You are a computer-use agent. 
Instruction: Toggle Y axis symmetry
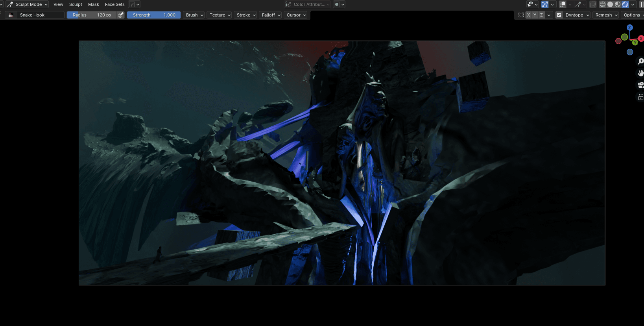[x=535, y=15]
